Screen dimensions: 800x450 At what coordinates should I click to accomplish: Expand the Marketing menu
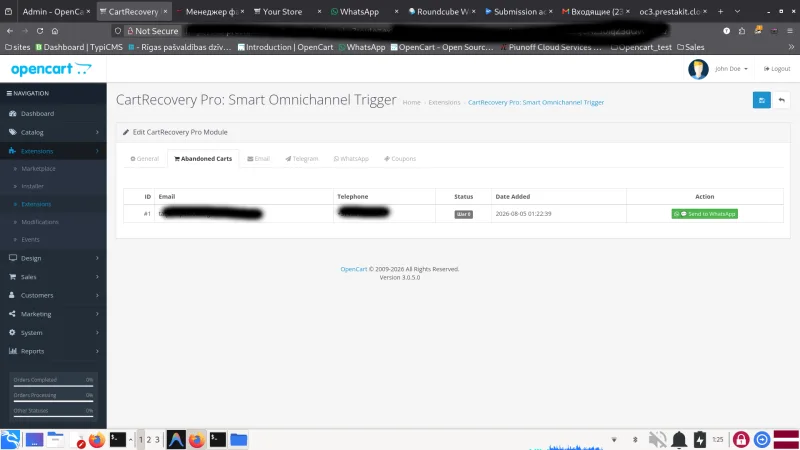(53, 314)
